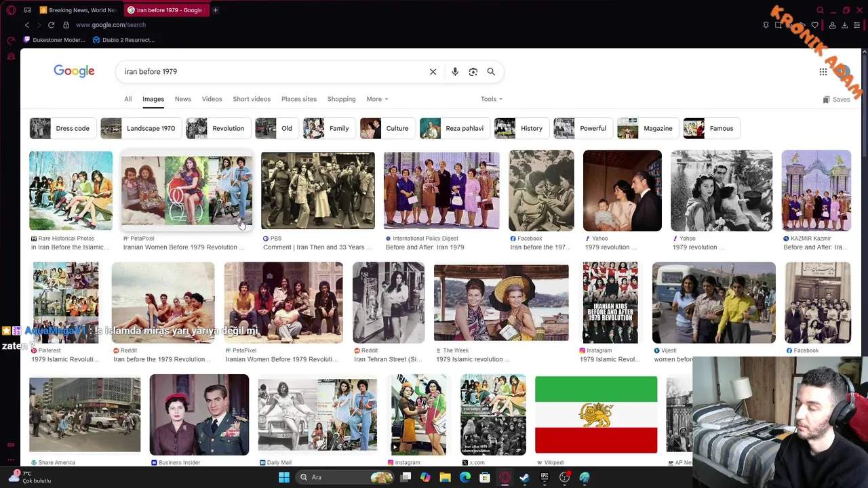Add page to bookmarks with heart icon
The image size is (868, 488).
point(814,25)
